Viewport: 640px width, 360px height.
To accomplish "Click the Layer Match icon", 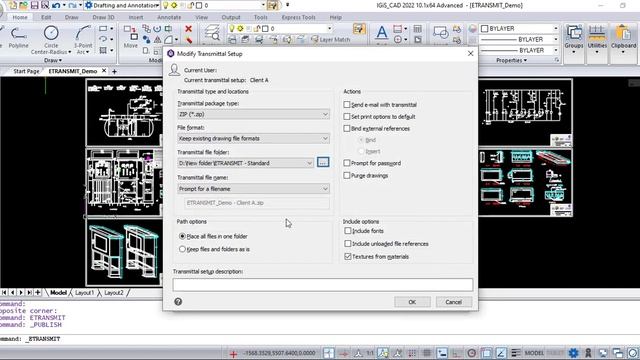I will pos(331,40).
